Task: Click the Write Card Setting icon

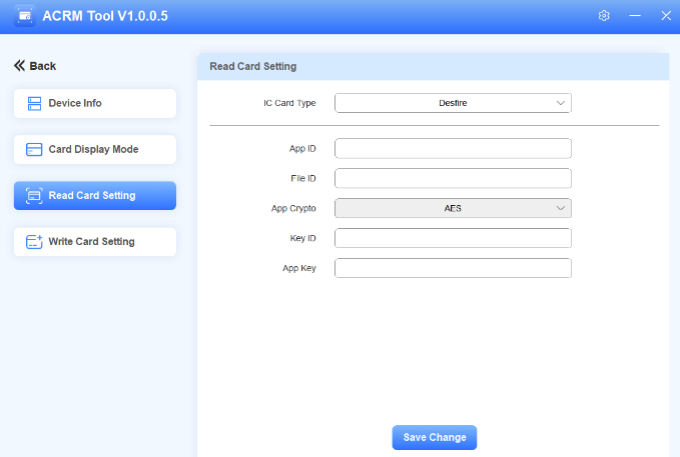Action: click(x=34, y=242)
